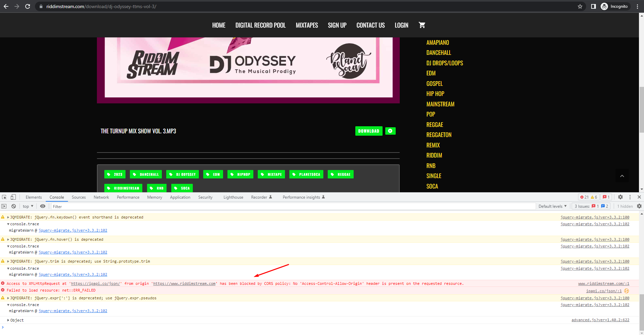
Task: Toggle the DevTools device toolbar icon
Action: click(13, 197)
